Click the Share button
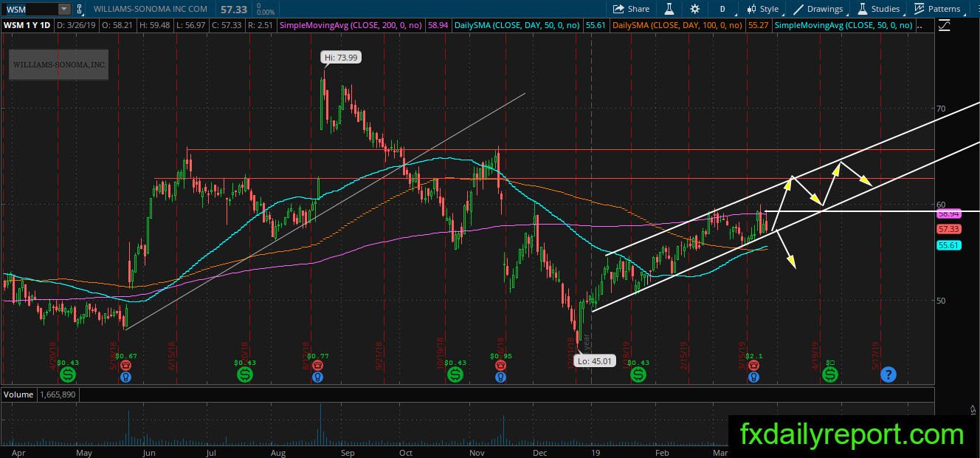 [x=632, y=9]
